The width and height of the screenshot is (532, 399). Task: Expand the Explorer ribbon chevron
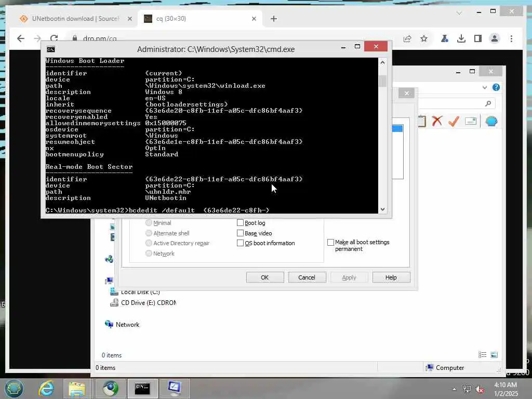click(x=485, y=87)
